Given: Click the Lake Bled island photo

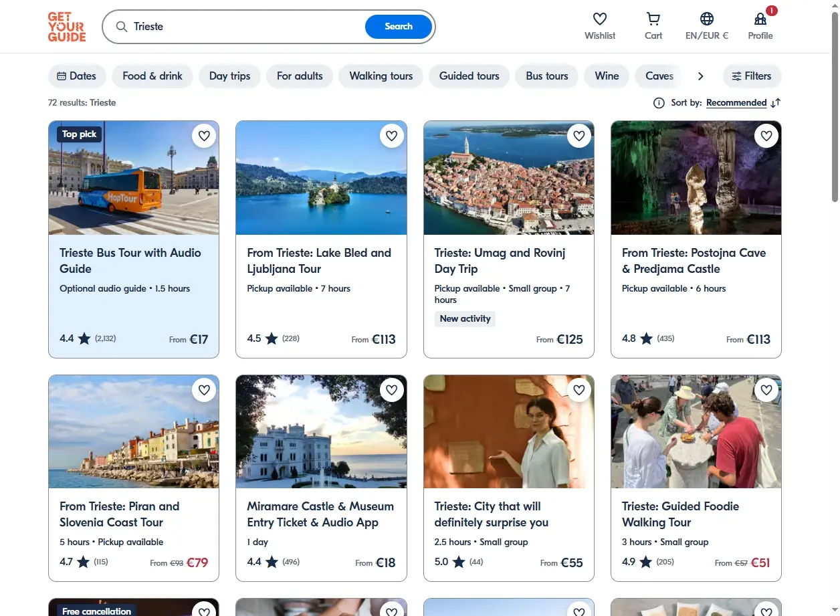Looking at the screenshot, I should [321, 178].
